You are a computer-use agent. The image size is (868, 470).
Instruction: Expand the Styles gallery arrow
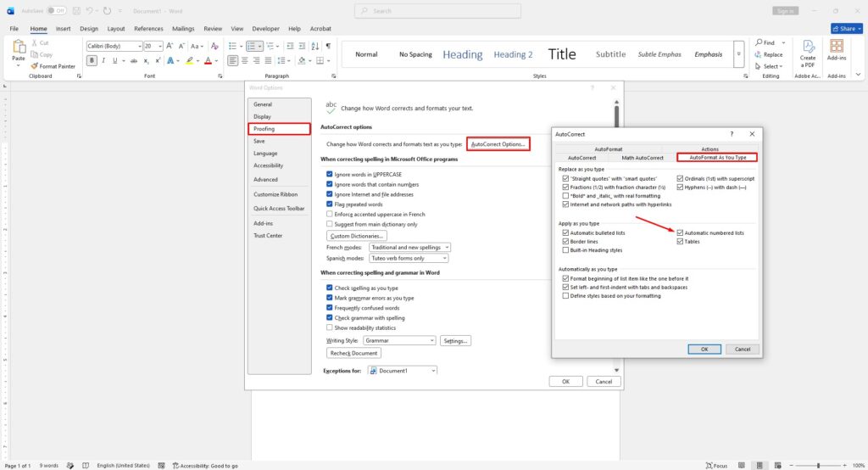coord(738,54)
